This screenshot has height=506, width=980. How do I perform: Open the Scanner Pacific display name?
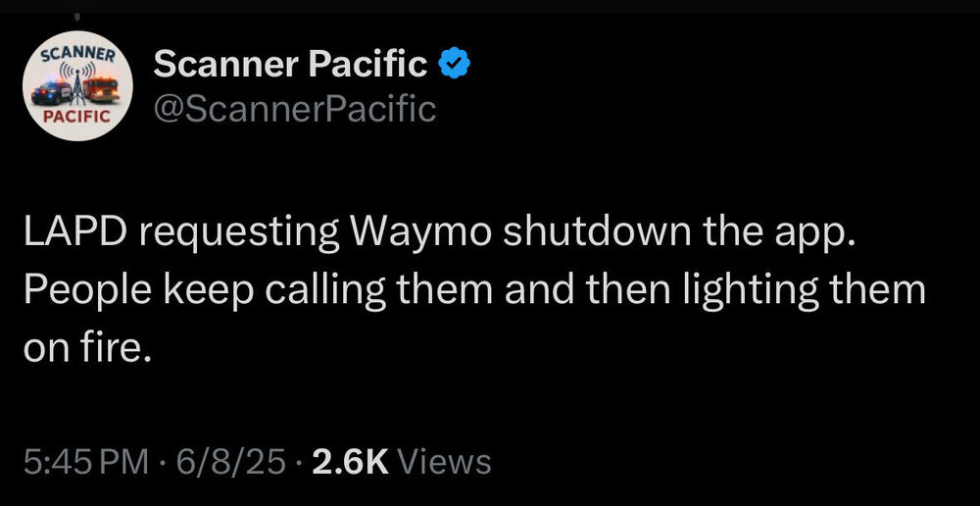coord(291,65)
